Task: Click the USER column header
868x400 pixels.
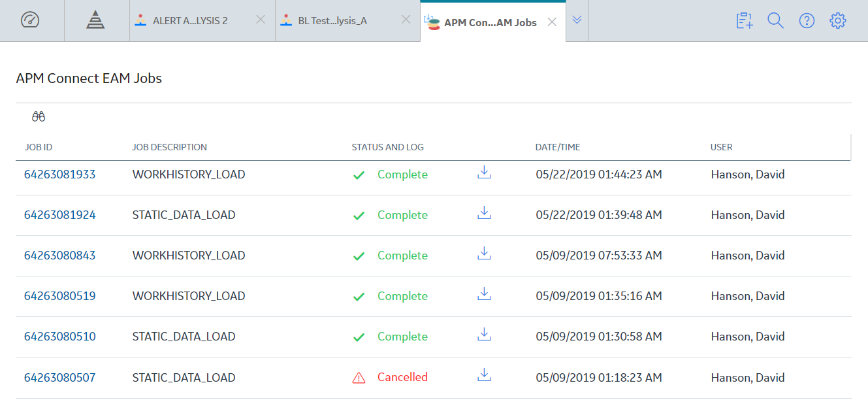Action: point(722,147)
